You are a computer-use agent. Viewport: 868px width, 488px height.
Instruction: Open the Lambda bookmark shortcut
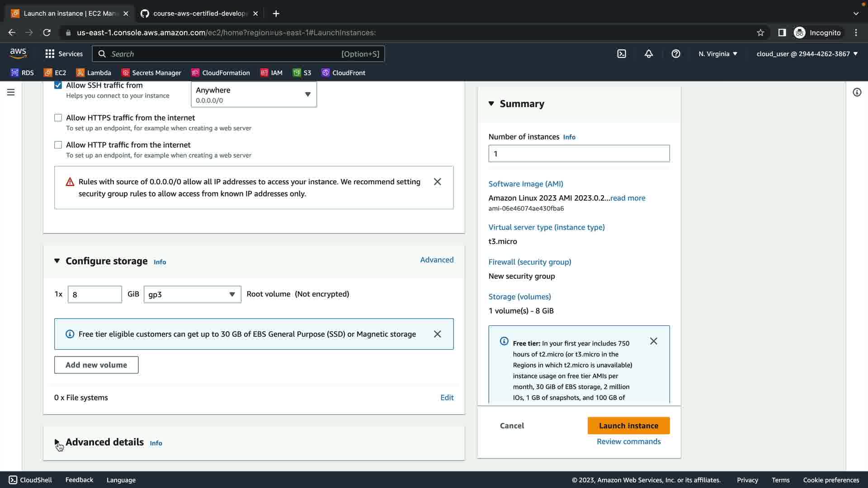point(94,73)
